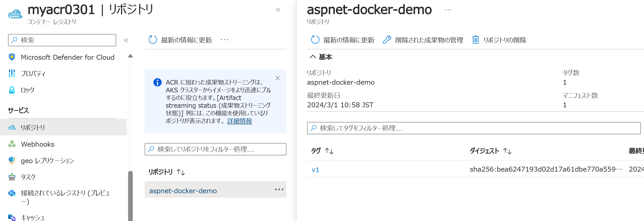644x221 pixels.
Task: Click the リポジトリ cloud icon in sidebar
Action: 12,127
